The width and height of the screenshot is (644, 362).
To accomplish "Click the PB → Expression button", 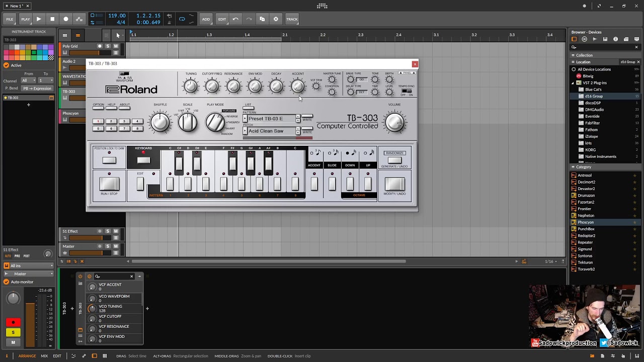I will tap(38, 88).
